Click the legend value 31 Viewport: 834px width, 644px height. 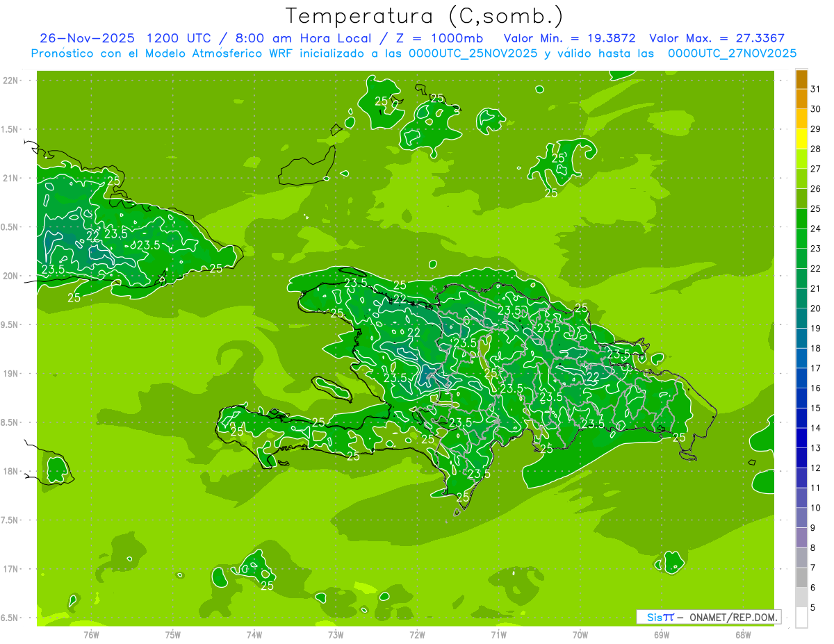(816, 89)
